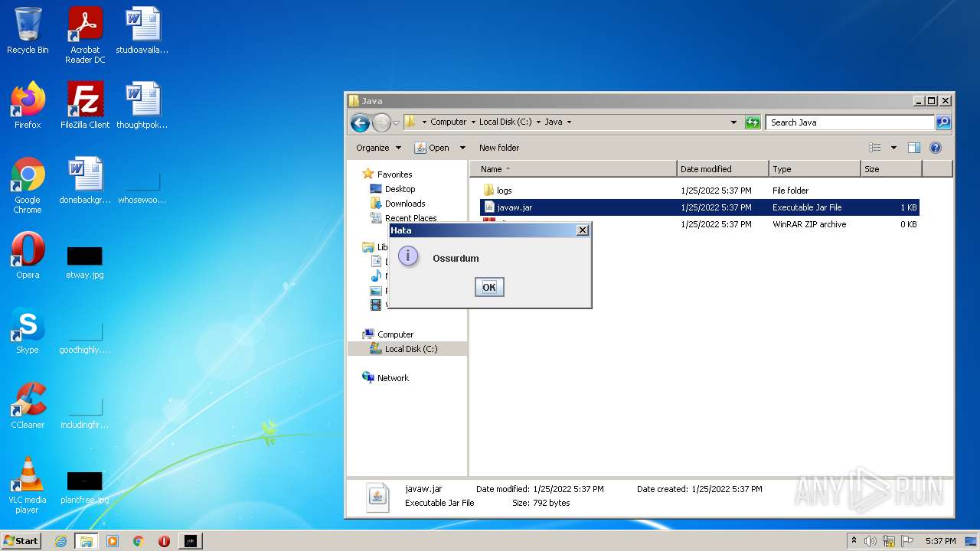The height and width of the screenshot is (551, 980).
Task: Launch Skype from the desktop
Action: point(28,331)
